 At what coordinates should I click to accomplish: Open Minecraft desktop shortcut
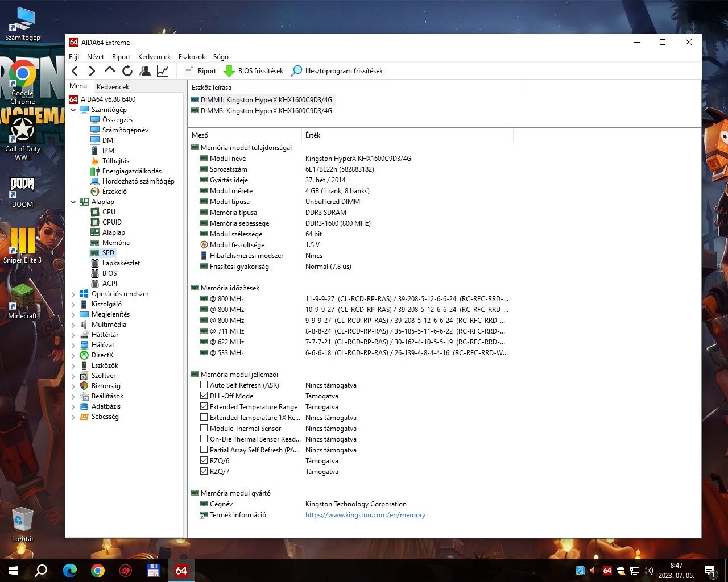(23, 301)
